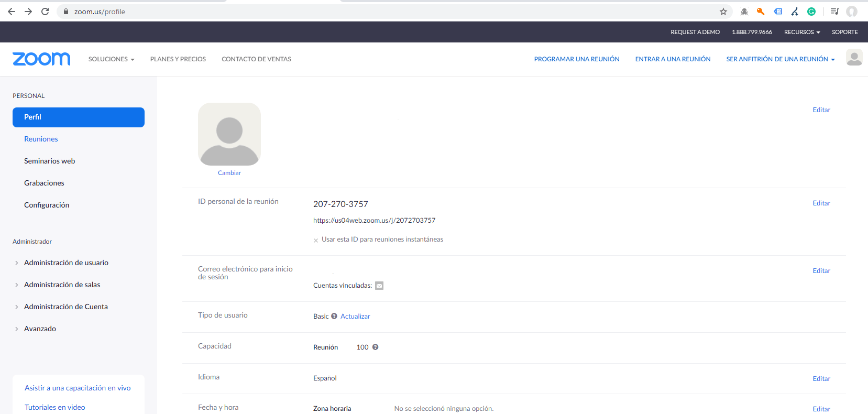Click the X icon beside instant meetings option

point(316,241)
